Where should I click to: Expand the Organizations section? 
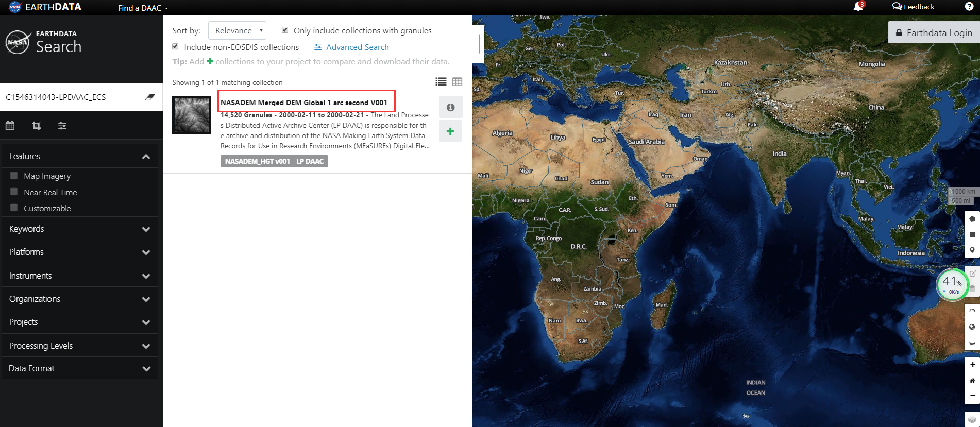80,299
